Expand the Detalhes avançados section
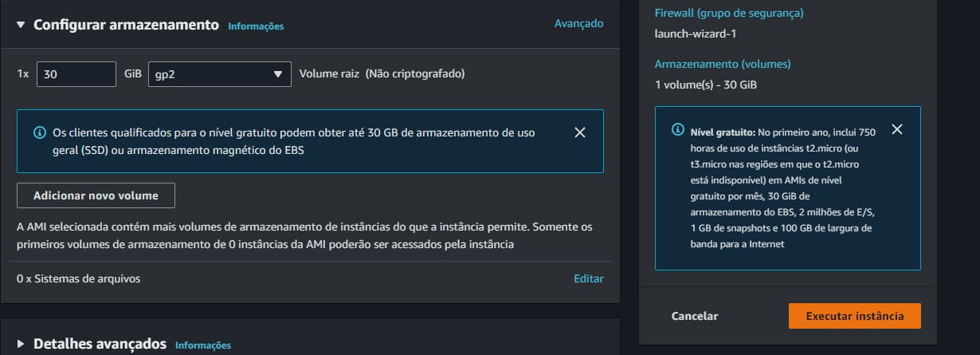This screenshot has height=355, width=980. (x=22, y=345)
